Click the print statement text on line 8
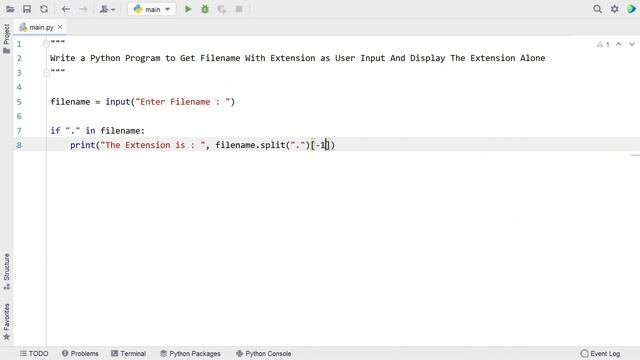 pos(202,145)
